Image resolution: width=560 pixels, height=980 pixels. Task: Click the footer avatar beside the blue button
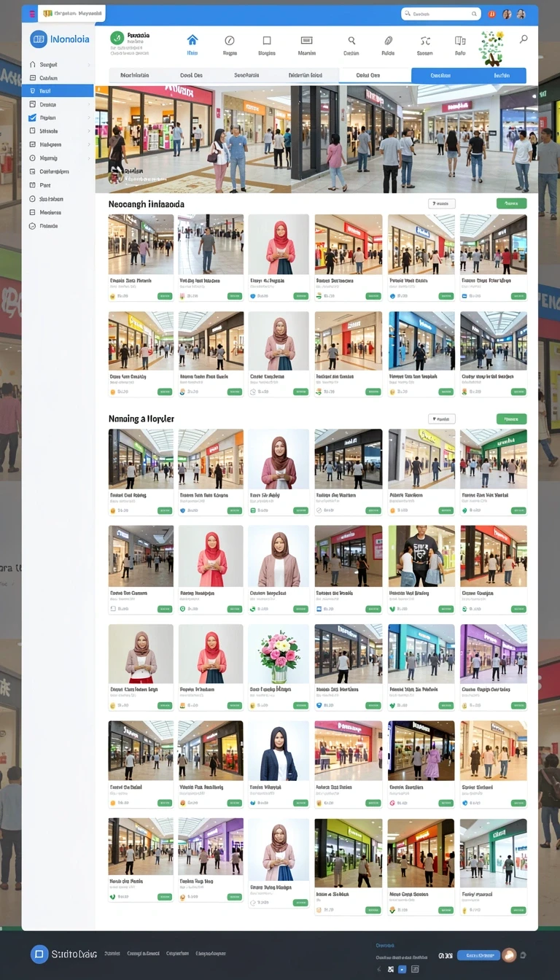pyautogui.click(x=509, y=955)
